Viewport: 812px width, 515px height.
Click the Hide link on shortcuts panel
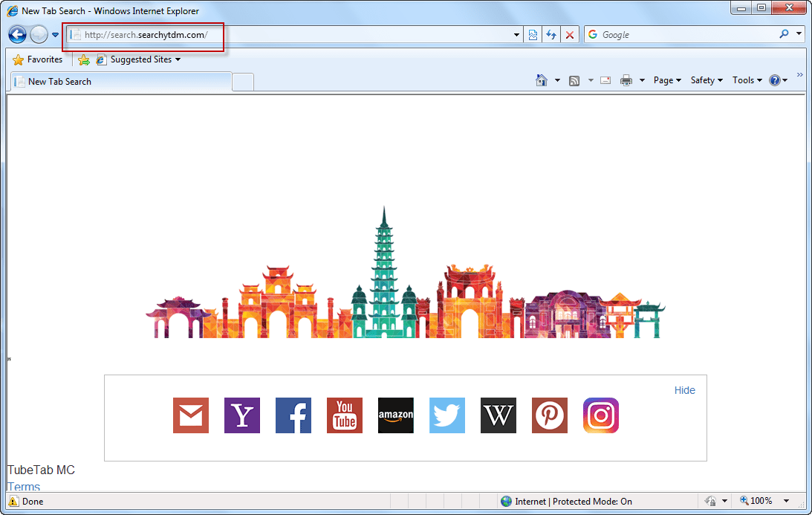click(685, 390)
